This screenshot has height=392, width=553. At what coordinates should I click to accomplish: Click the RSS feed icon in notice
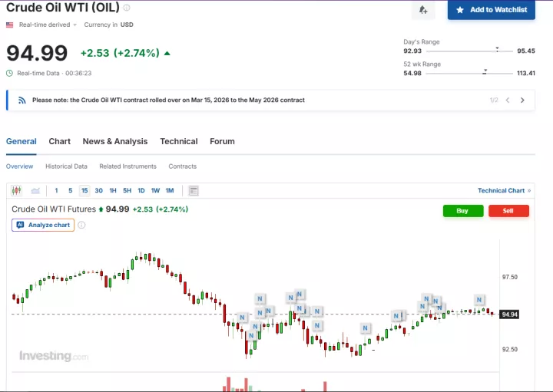coord(22,100)
